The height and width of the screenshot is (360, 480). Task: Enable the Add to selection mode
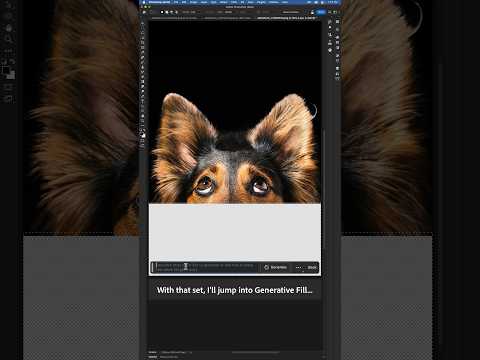pos(167,12)
